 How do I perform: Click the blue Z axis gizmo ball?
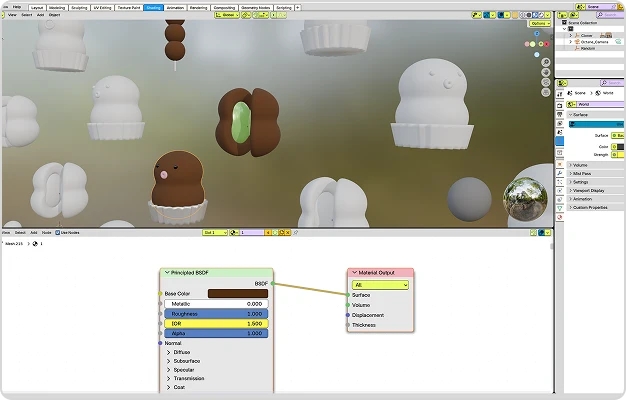coord(537,34)
